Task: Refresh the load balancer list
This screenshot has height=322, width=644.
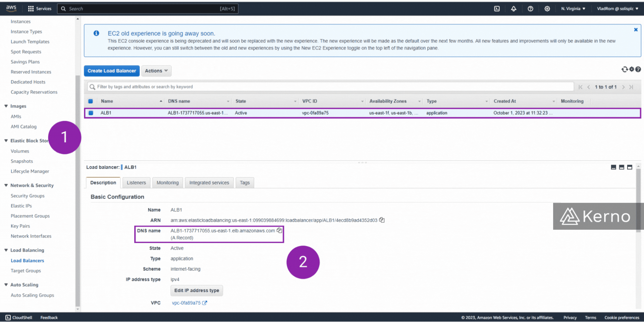Action: 625,69
